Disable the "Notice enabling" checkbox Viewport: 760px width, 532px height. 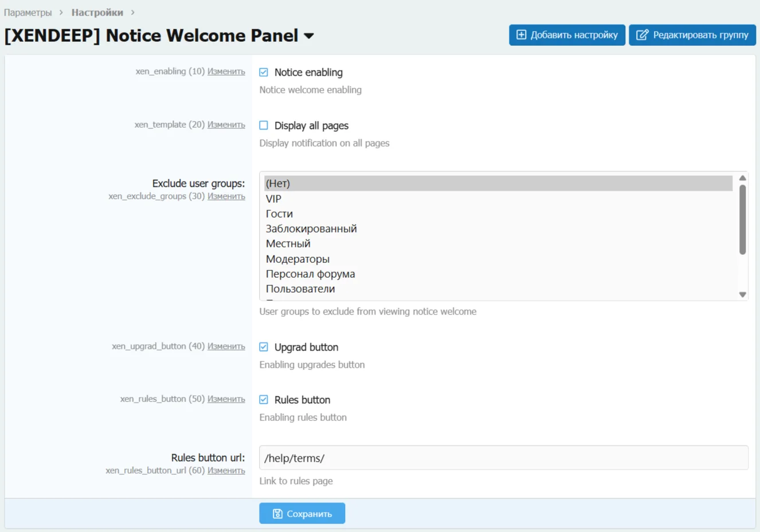(x=264, y=72)
